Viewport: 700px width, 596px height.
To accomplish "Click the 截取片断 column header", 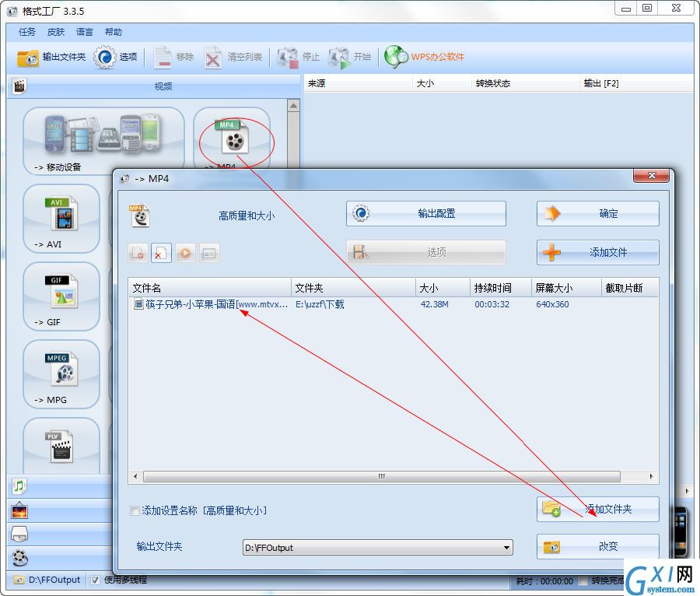I will pyautogui.click(x=630, y=288).
